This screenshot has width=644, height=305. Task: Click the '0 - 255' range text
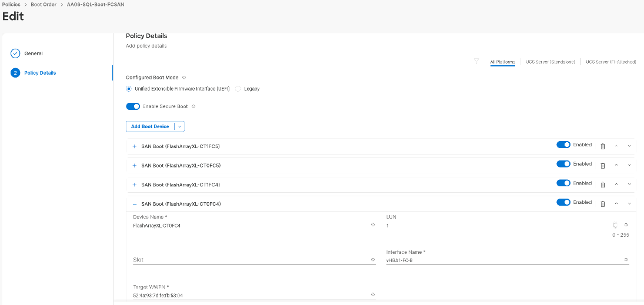[620, 235]
